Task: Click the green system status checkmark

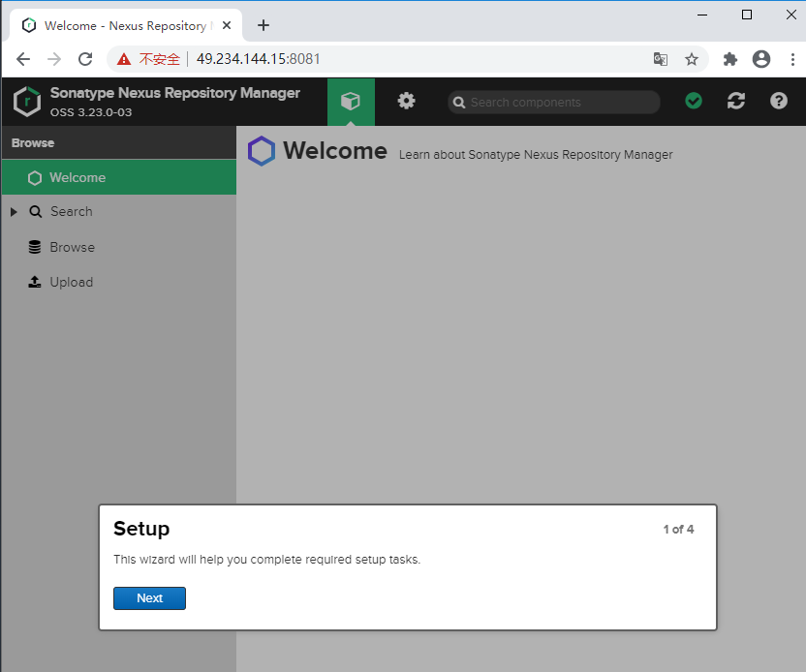Action: click(x=694, y=101)
